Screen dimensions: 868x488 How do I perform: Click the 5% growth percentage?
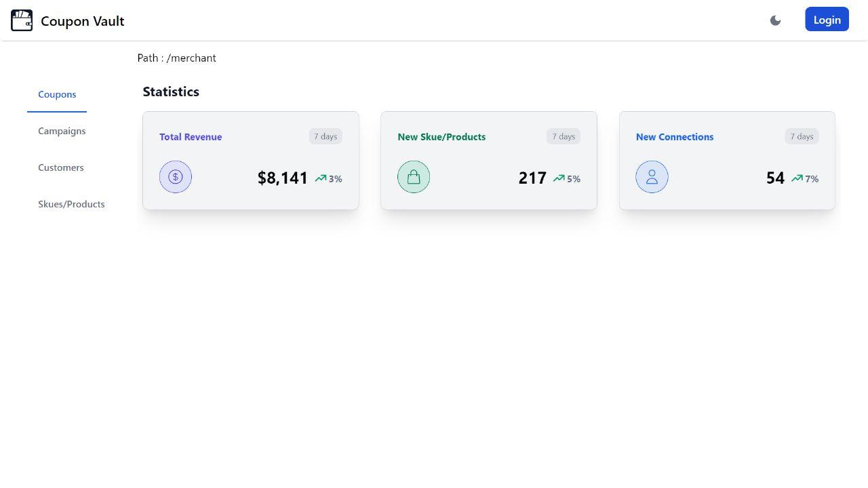[x=574, y=179]
